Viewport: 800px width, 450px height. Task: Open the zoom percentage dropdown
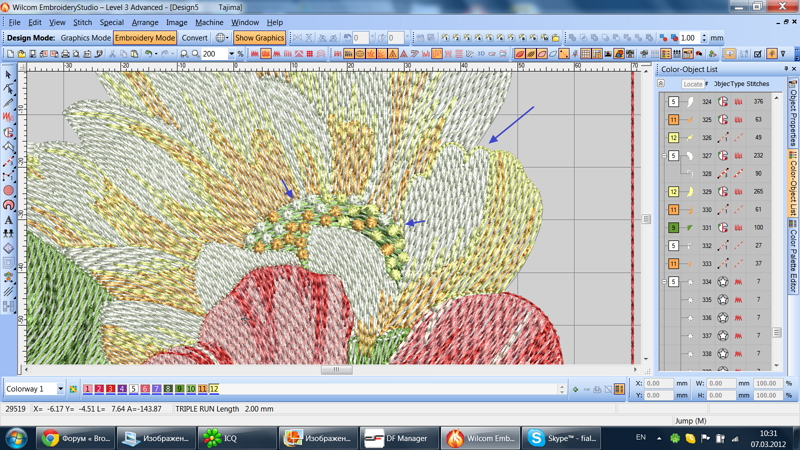[x=231, y=54]
